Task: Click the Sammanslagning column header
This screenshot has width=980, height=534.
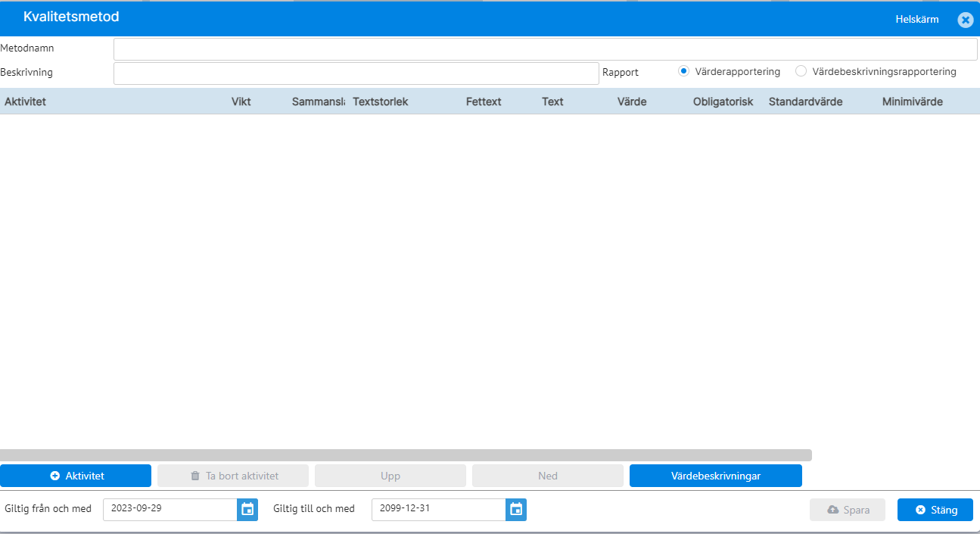Action: point(318,101)
